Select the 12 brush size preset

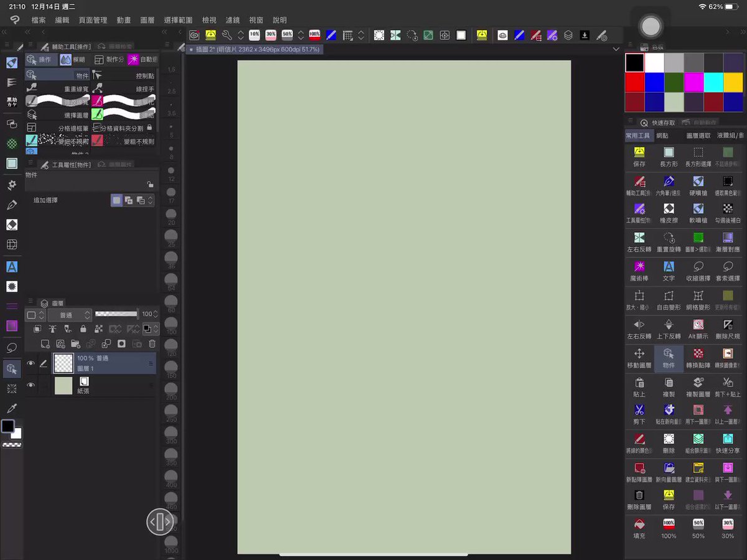[x=171, y=174]
